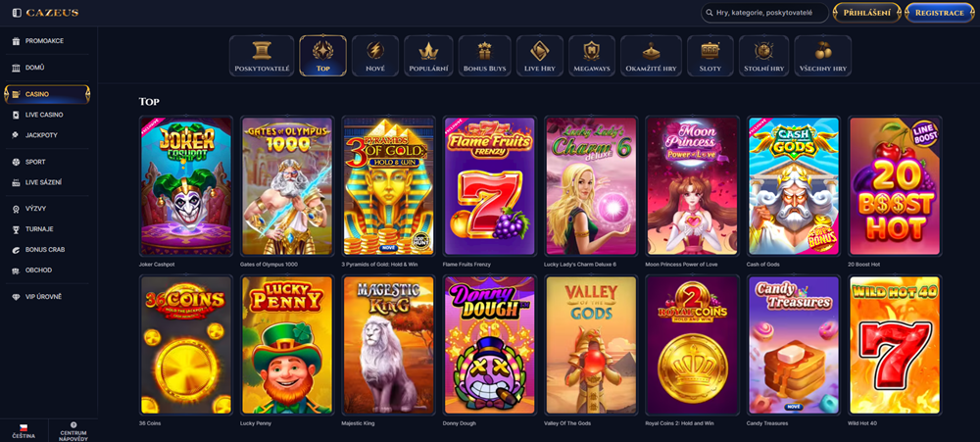Open the Bonus Crab item
Screen dimensions: 980x442
click(x=17, y=250)
